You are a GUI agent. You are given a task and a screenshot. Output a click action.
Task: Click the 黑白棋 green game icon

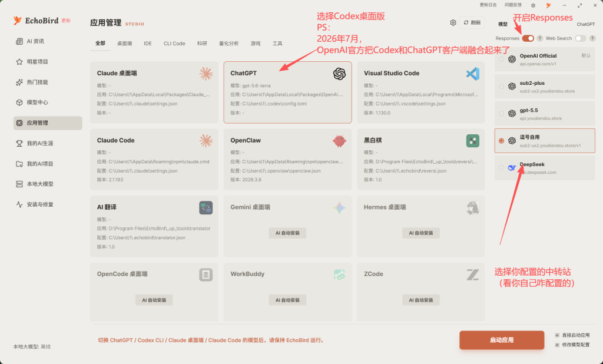click(x=473, y=141)
